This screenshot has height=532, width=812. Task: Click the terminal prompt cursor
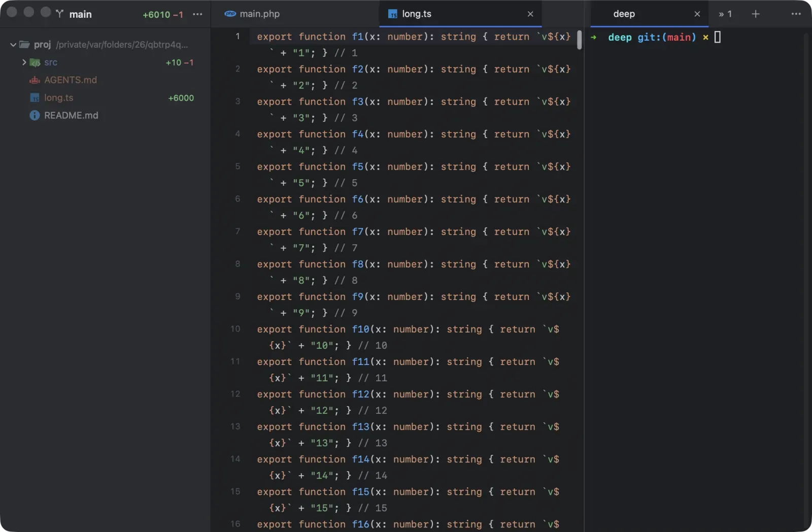coord(718,37)
